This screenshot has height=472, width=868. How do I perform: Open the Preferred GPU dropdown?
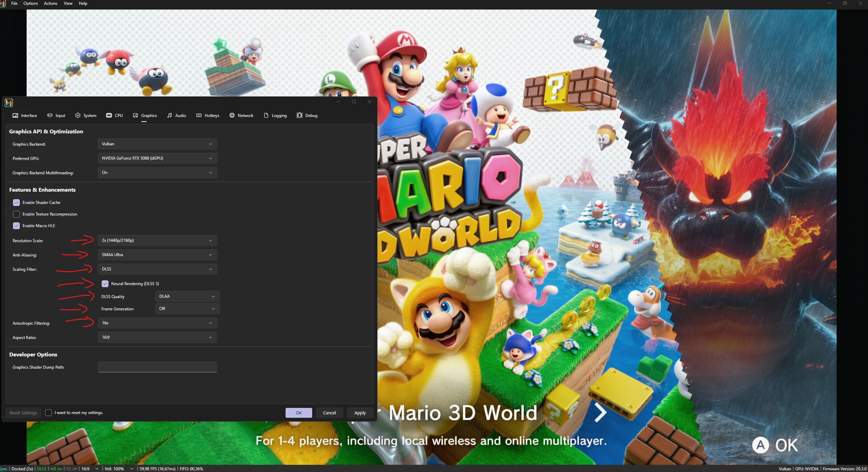(x=157, y=158)
